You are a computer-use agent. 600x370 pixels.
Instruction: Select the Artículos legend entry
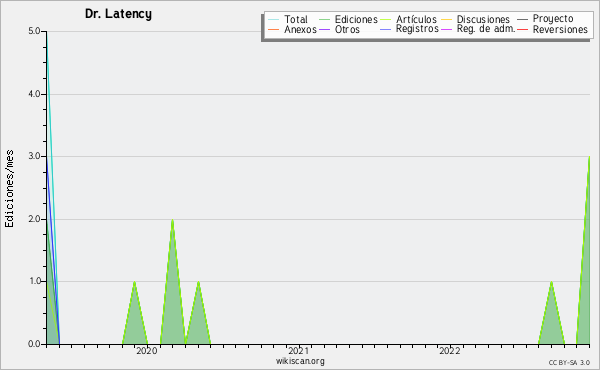point(409,19)
